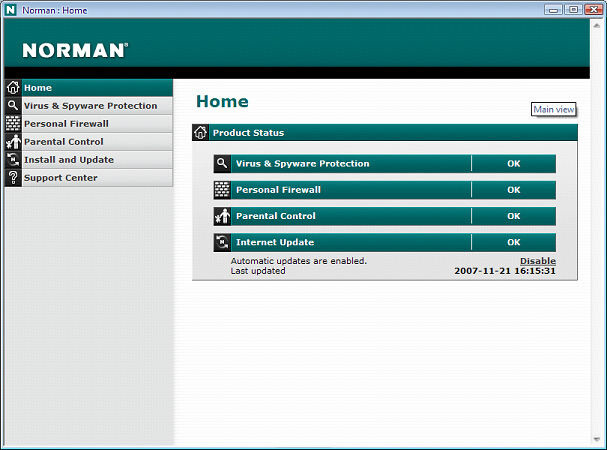
Task: Open Install and Update section
Action: coord(97,160)
